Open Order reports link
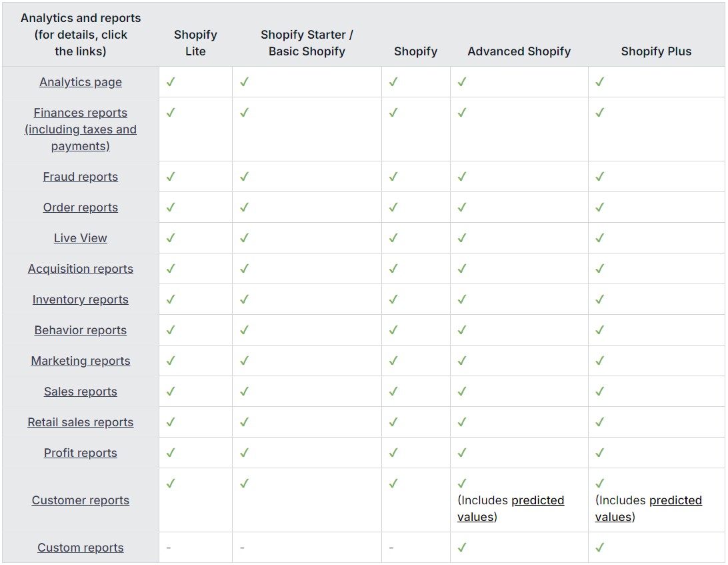 click(x=80, y=207)
